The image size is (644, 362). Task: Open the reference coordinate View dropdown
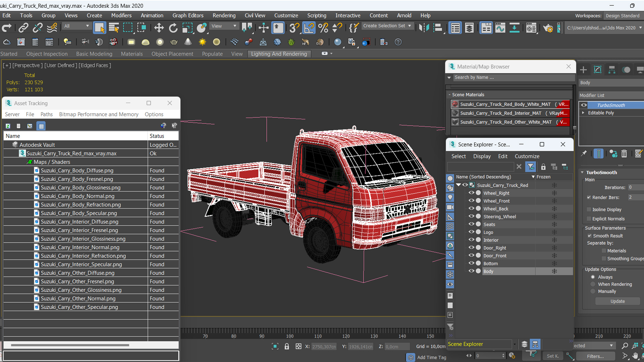pyautogui.click(x=224, y=26)
